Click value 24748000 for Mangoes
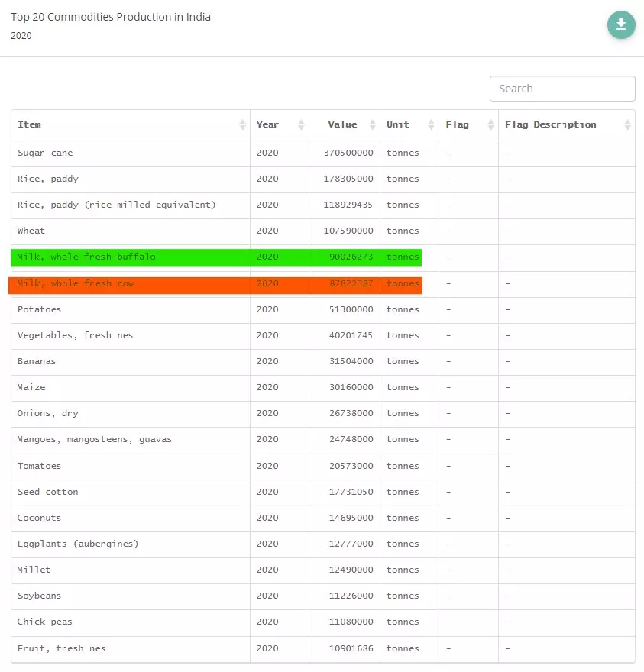644x672 pixels. pos(351,439)
